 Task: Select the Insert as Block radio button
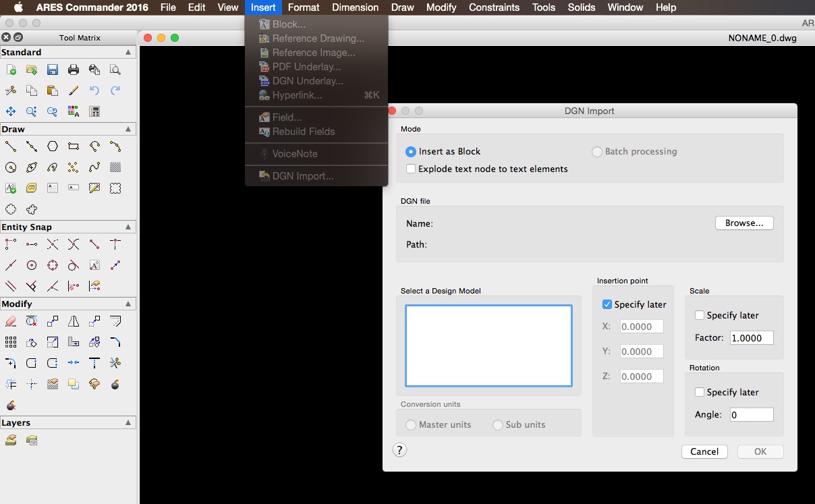(x=410, y=152)
